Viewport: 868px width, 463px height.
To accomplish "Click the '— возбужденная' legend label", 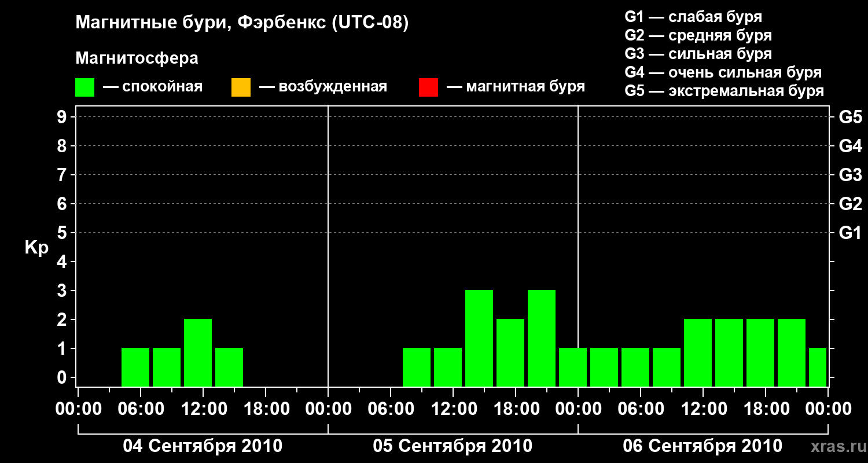I will [x=323, y=87].
